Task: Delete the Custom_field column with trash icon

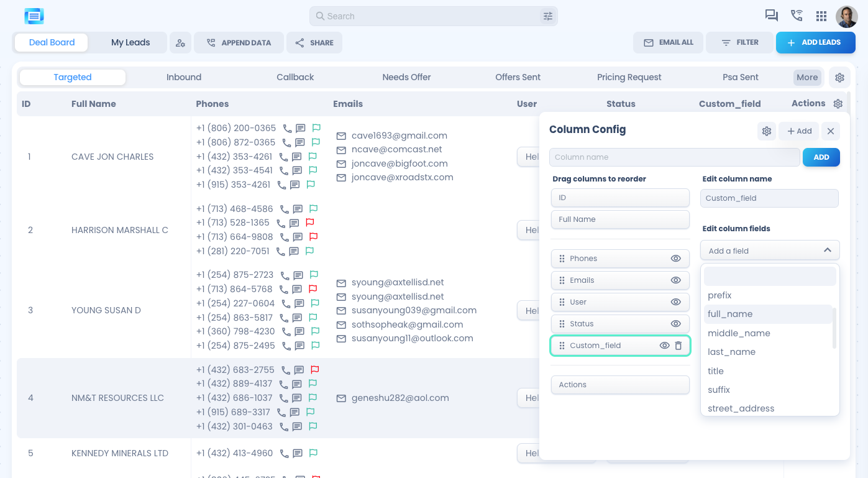Action: click(678, 346)
